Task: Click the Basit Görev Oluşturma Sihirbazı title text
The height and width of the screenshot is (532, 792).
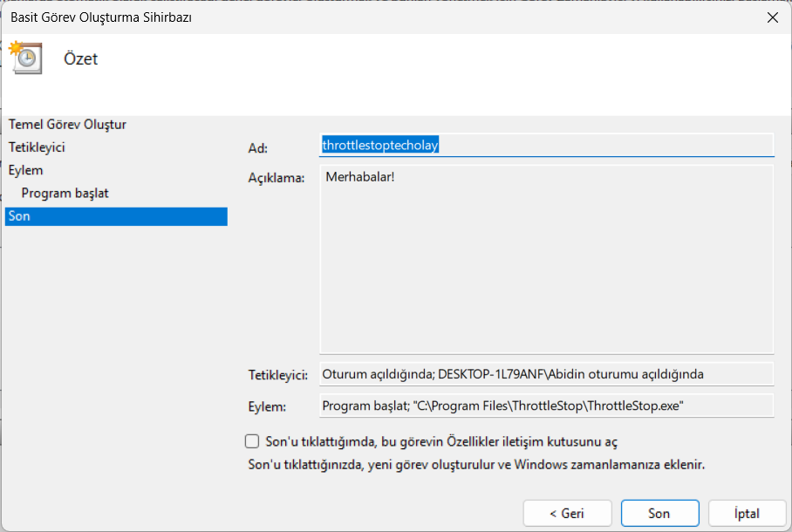Action: 101,17
